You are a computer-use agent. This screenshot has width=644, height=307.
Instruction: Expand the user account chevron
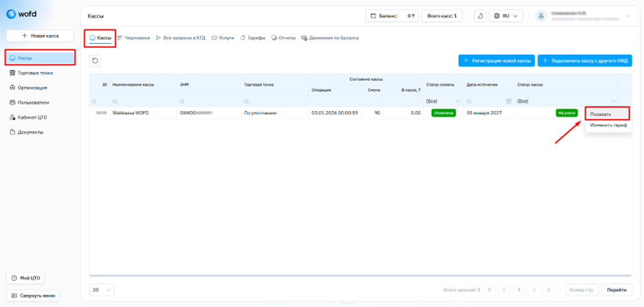pos(627,16)
